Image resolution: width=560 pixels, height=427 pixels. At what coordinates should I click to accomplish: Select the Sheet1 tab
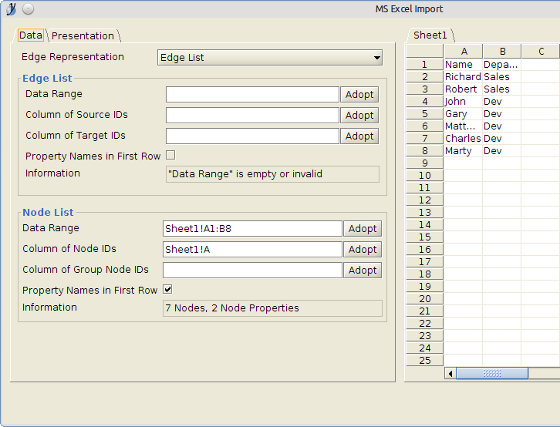[x=430, y=35]
